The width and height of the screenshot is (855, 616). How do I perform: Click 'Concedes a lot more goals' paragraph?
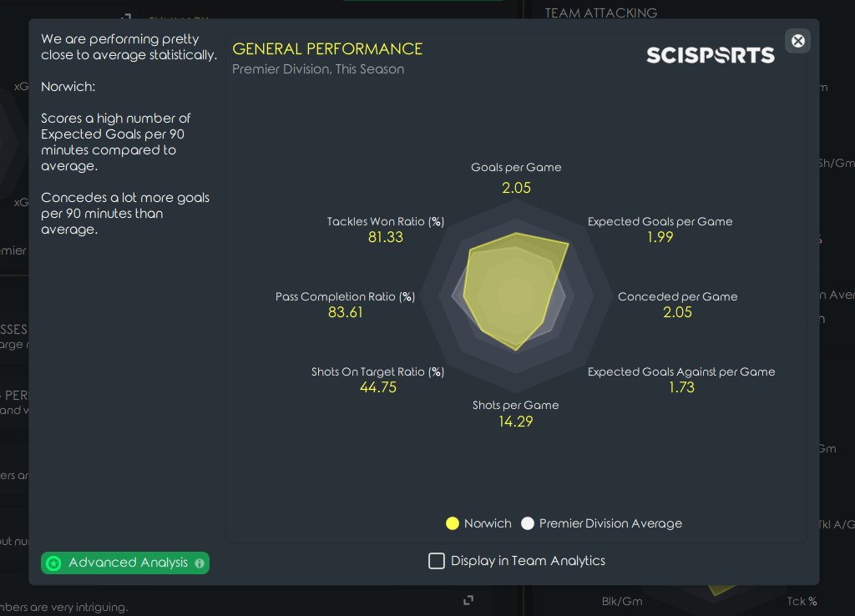[x=125, y=213]
